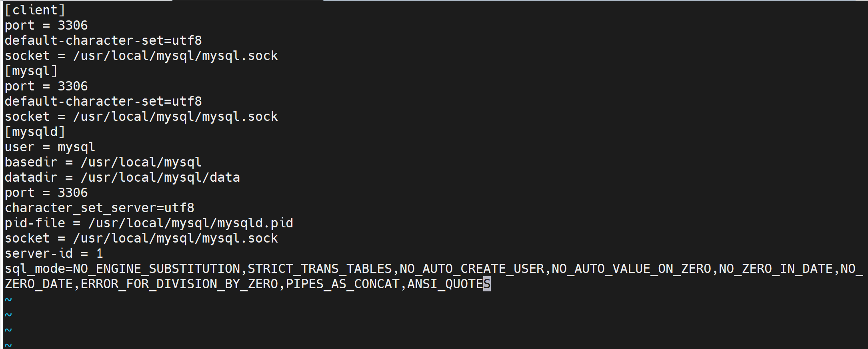
Task: Click the server-id = 1 line
Action: pyautogui.click(x=54, y=254)
